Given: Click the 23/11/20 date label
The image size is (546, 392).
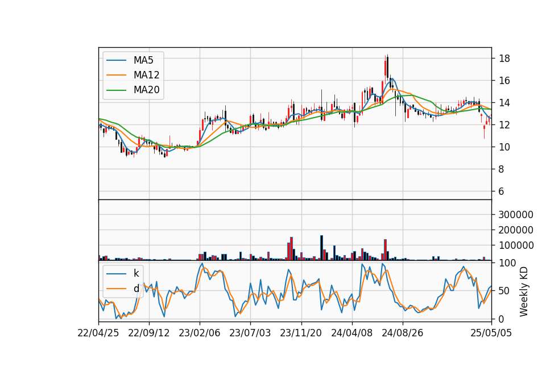Looking at the screenshot, I should click(301, 333).
